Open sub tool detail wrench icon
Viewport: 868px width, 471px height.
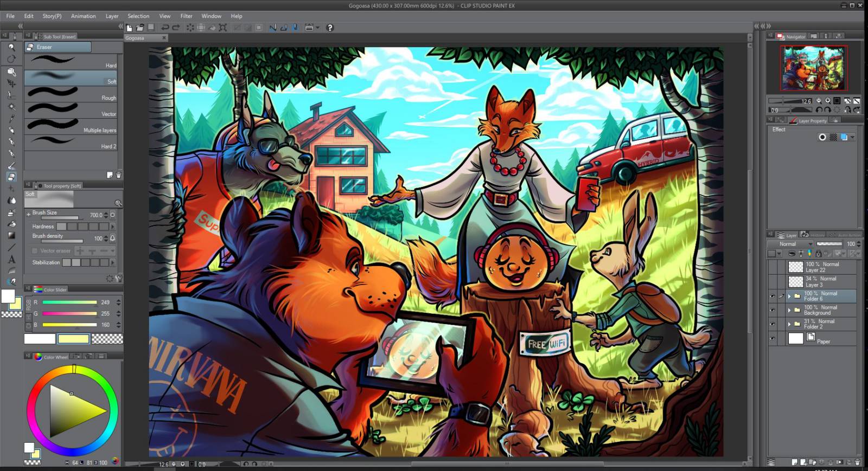coord(119,278)
